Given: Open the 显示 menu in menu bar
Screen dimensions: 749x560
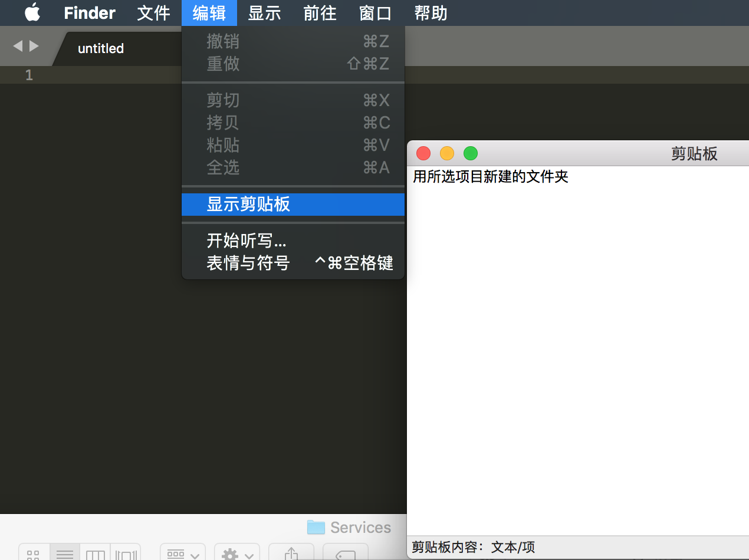Looking at the screenshot, I should point(264,13).
